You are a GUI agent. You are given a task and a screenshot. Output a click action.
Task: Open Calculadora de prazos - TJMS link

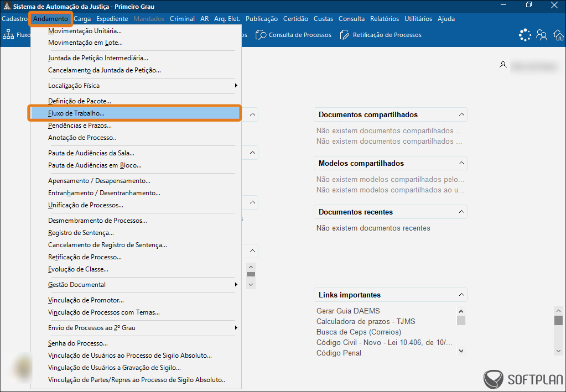point(366,321)
